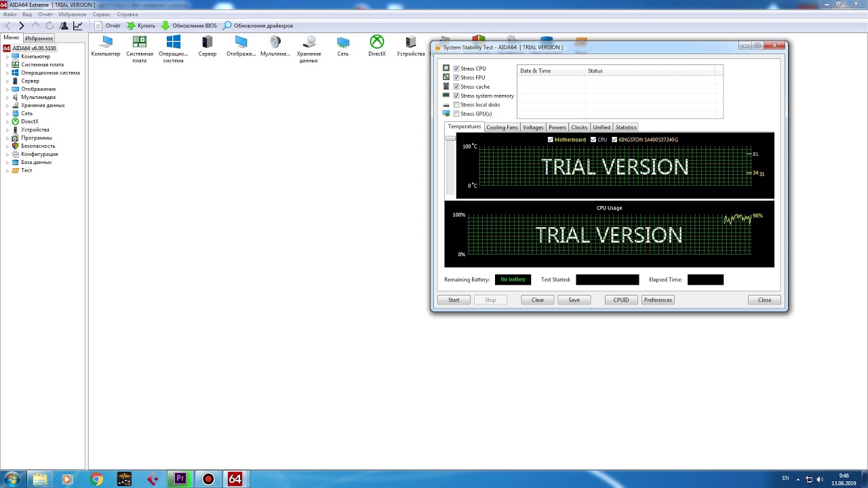Open File Explorer from the taskbar
The width and height of the screenshot is (868, 488).
(x=40, y=479)
